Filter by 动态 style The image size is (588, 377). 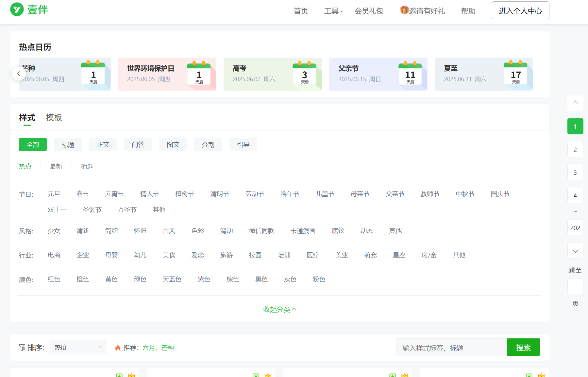click(367, 231)
